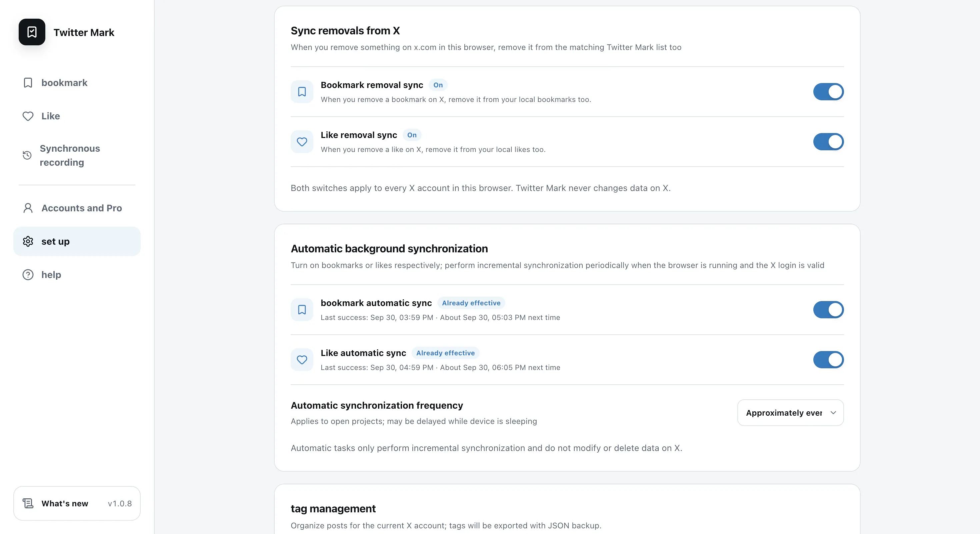Click the v1.0.8 version label
980x534 pixels.
point(119,503)
